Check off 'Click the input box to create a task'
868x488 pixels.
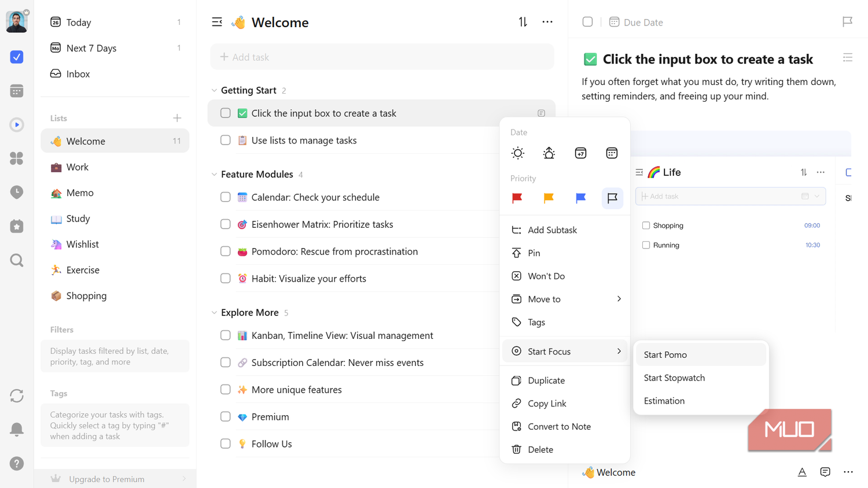point(226,113)
